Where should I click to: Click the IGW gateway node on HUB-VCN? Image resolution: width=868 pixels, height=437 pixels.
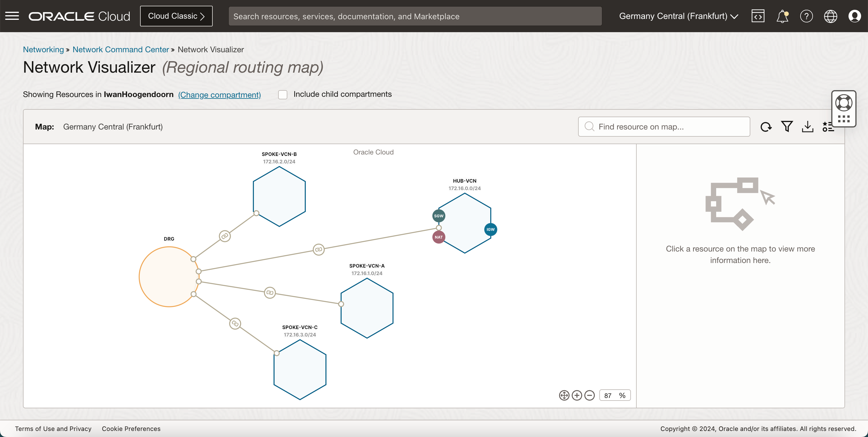tap(490, 229)
